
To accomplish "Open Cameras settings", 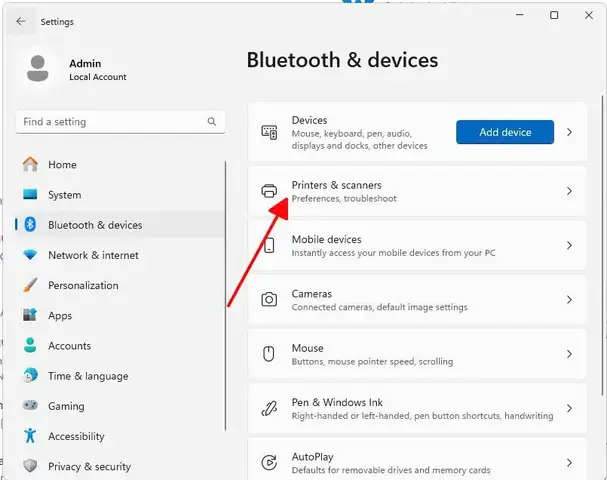I will (417, 300).
